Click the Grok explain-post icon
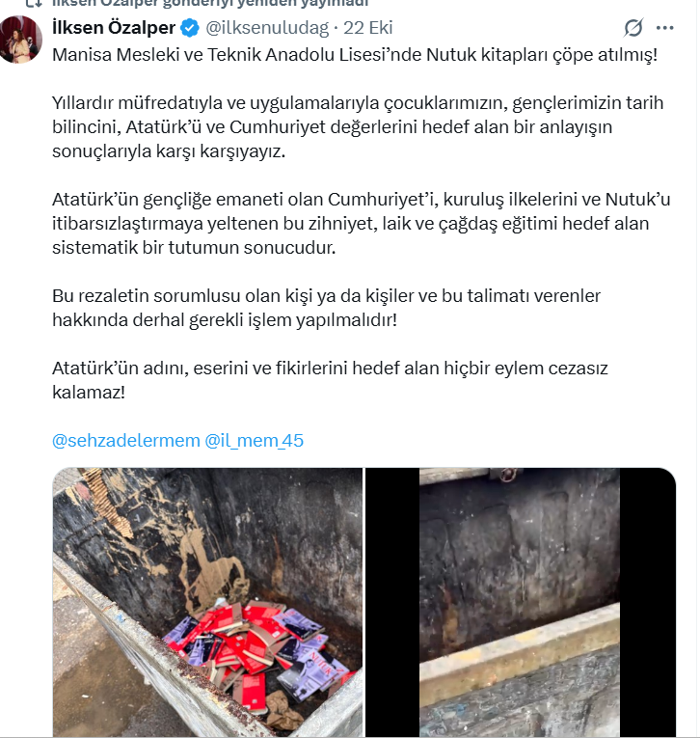 (633, 28)
